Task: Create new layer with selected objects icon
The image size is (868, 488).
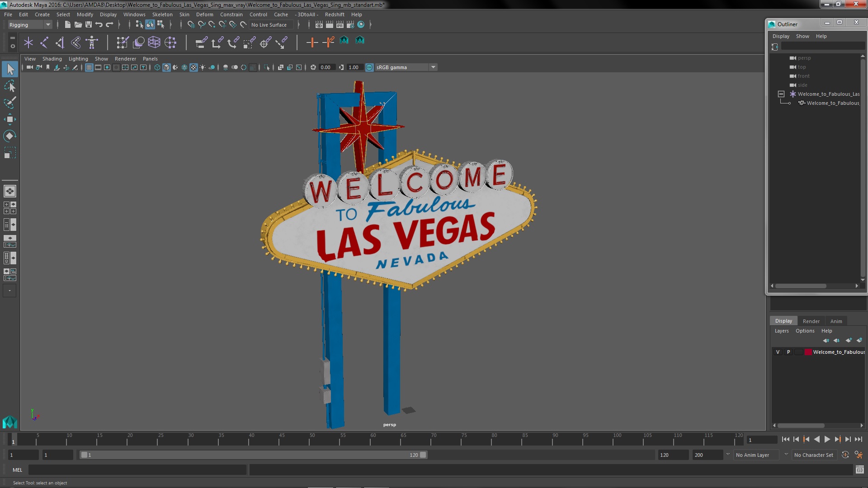Action: (859, 340)
